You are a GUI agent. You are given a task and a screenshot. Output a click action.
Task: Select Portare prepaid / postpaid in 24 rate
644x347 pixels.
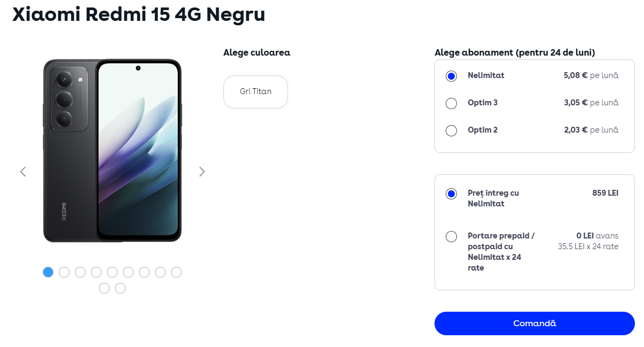pyautogui.click(x=451, y=236)
